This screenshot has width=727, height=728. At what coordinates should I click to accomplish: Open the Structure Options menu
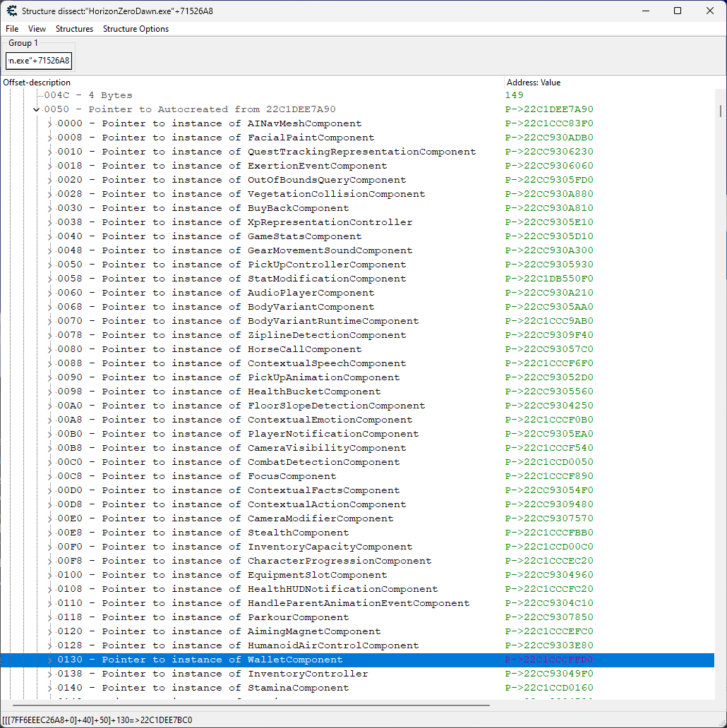(136, 29)
